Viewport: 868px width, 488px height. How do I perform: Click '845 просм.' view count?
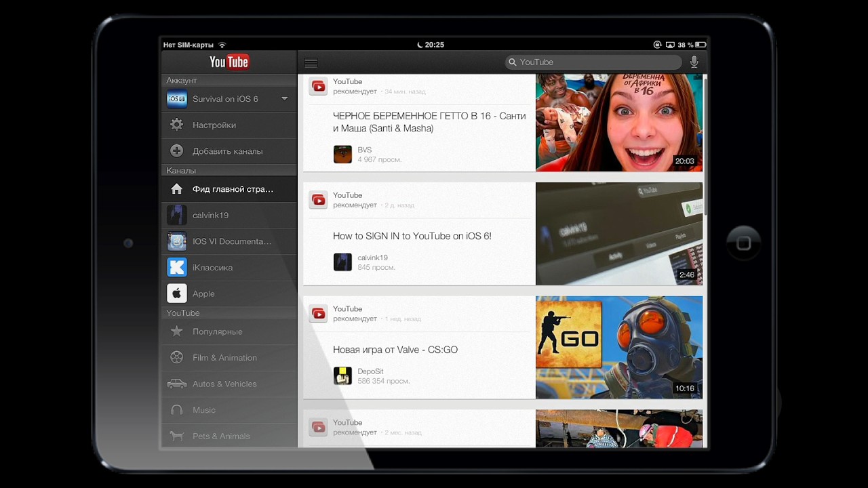[x=376, y=267]
